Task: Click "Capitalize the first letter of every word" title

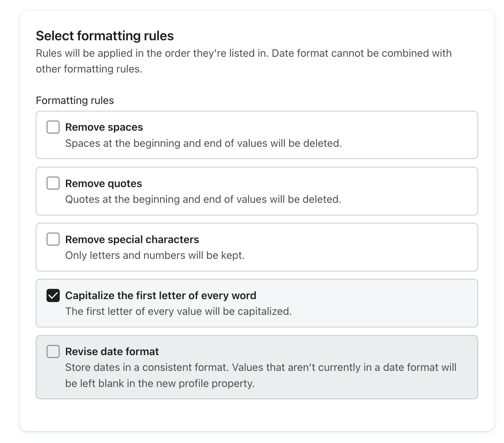Action: pos(160,295)
